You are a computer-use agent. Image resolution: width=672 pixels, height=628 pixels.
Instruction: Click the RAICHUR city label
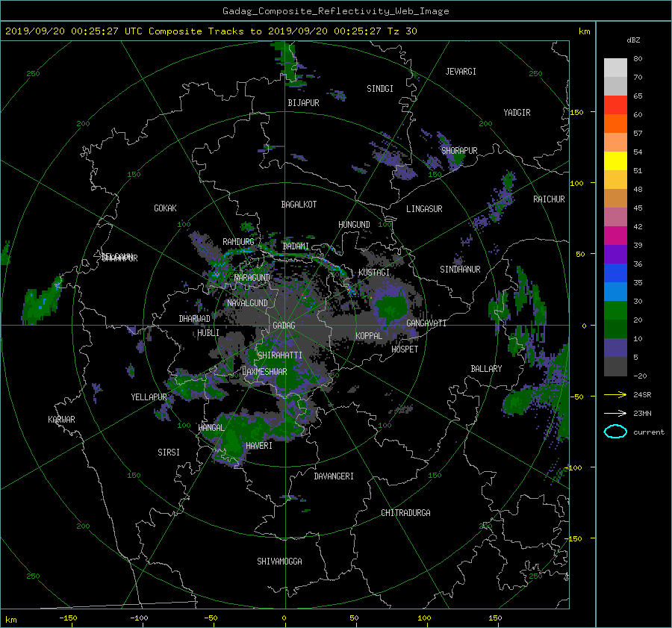click(x=549, y=199)
